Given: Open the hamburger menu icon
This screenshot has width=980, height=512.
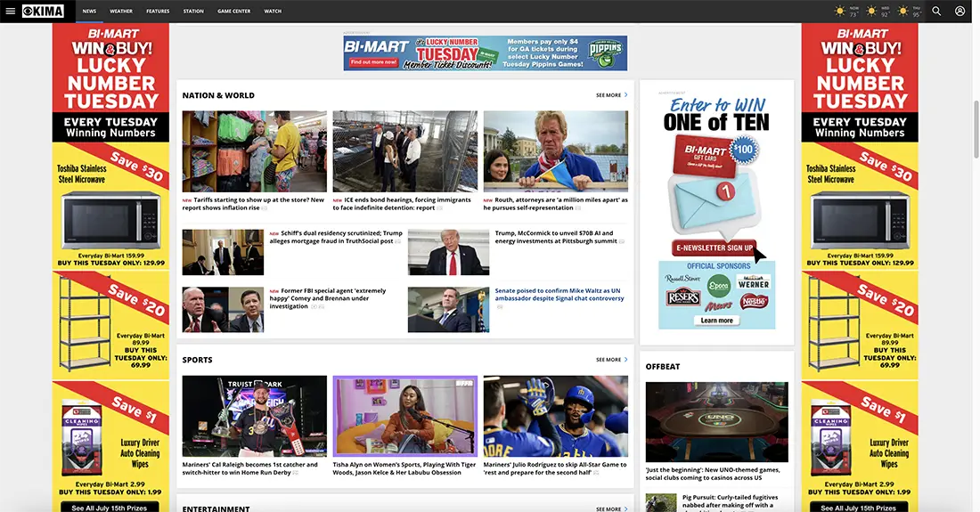Looking at the screenshot, I should pos(10,12).
